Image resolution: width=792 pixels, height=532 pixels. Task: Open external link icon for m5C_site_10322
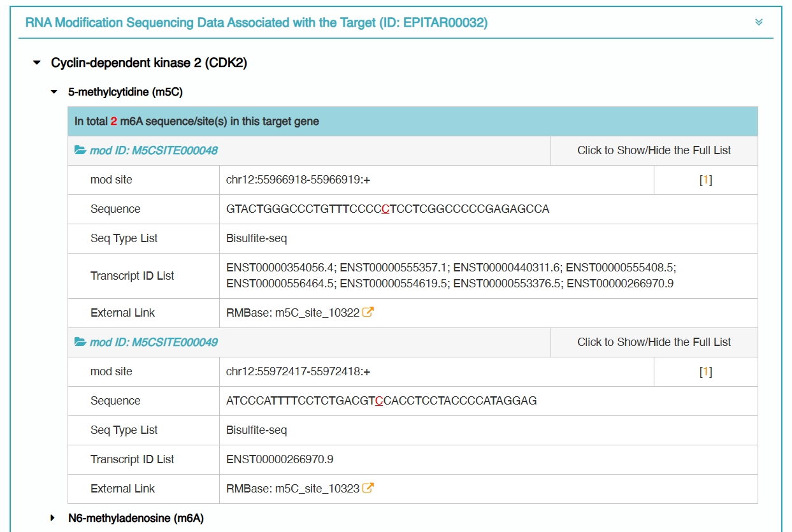click(368, 312)
